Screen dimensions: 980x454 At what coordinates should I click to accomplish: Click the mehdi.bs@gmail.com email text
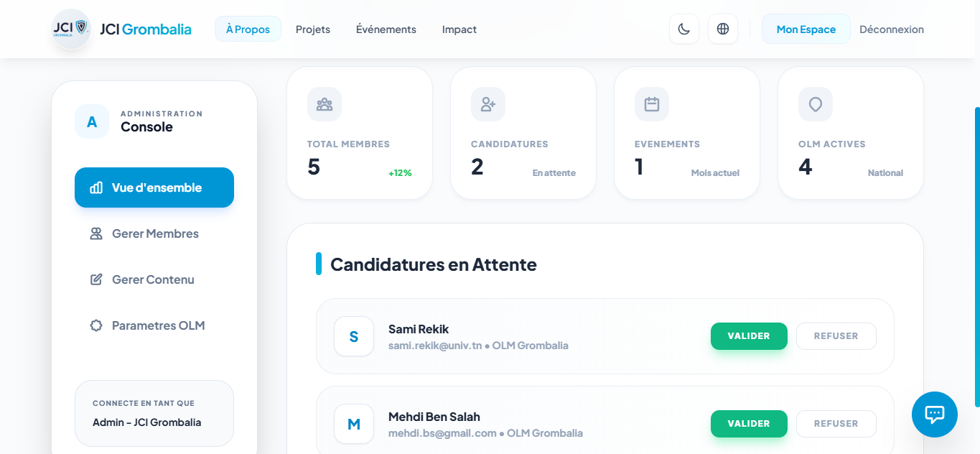pyautogui.click(x=442, y=433)
